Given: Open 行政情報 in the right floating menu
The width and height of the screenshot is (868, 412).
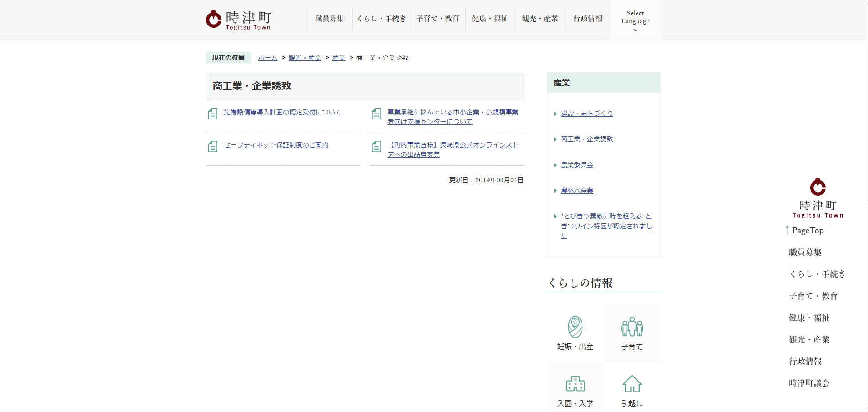Looking at the screenshot, I should pyautogui.click(x=805, y=361).
